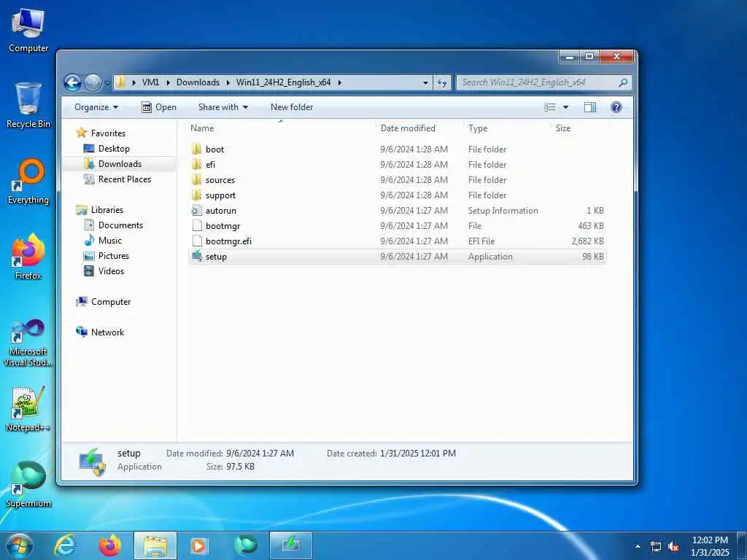747x560 pixels.
Task: Click the muted volume tray icon
Action: (673, 547)
